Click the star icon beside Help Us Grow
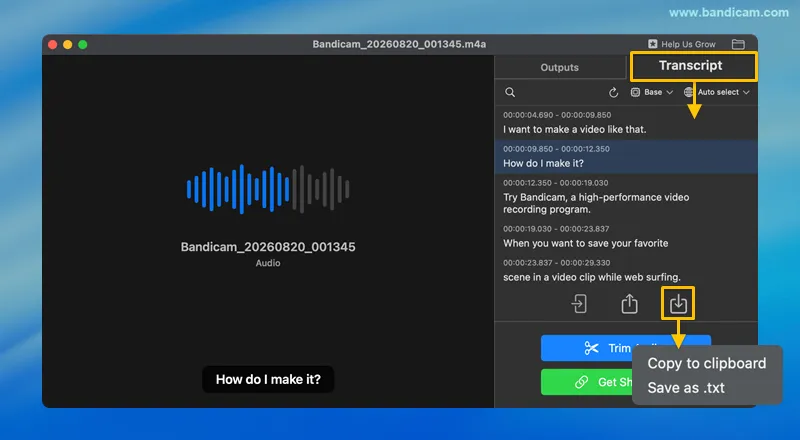 (653, 44)
